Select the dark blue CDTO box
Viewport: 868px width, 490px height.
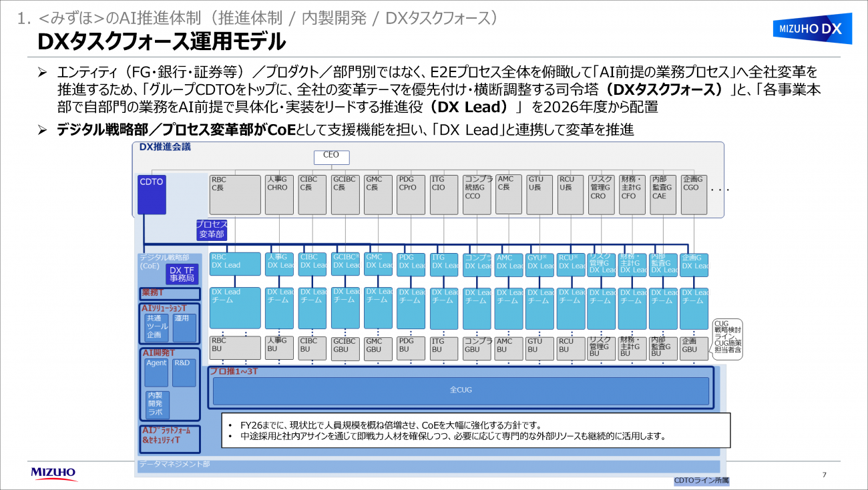(152, 194)
